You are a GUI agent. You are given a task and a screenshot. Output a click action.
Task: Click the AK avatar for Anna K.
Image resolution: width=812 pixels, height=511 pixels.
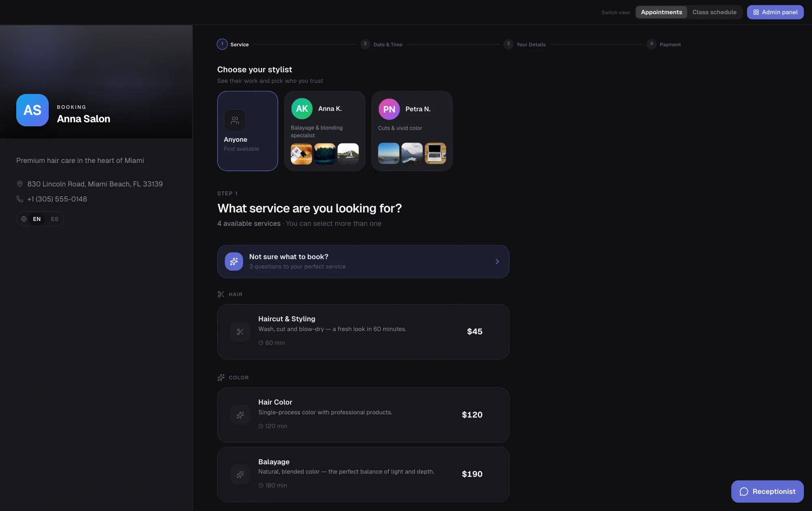click(302, 109)
